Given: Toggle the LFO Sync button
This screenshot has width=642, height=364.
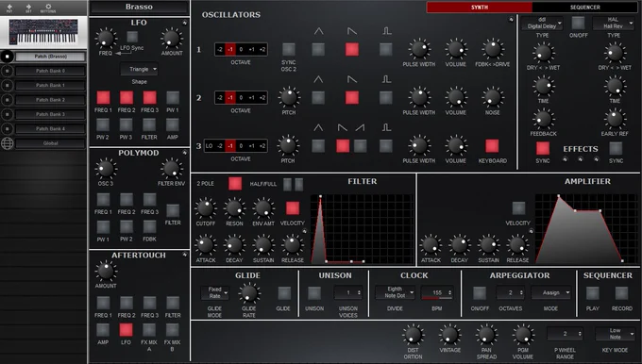Looking at the screenshot, I should click(x=132, y=37).
